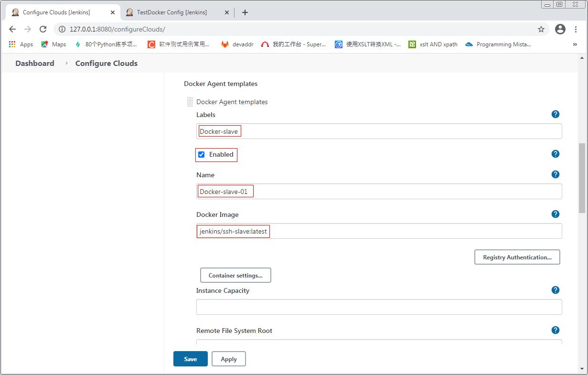The height and width of the screenshot is (375, 588).
Task: Go back to previous page in browser
Action: coord(12,29)
